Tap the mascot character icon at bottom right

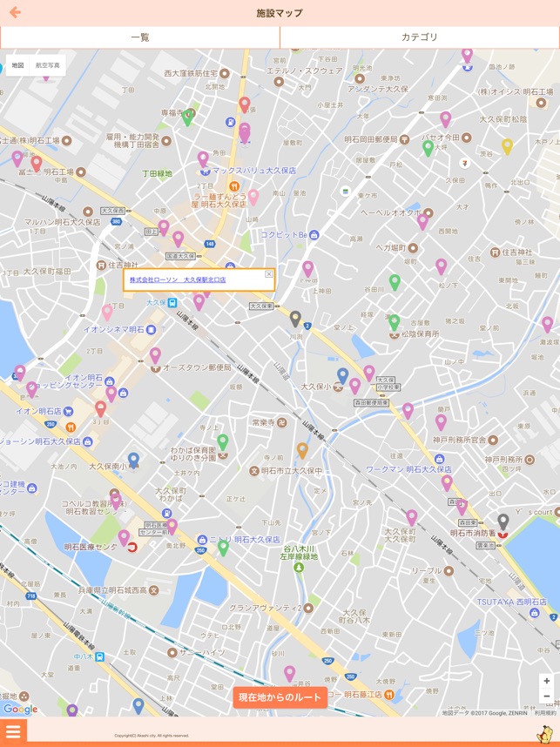coord(544,734)
